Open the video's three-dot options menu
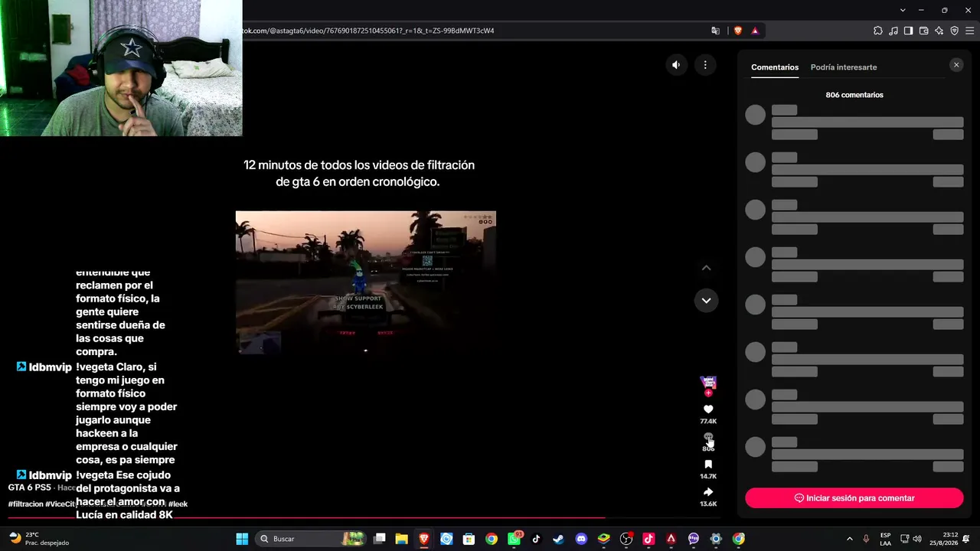Viewport: 980px width, 551px height. (x=705, y=65)
